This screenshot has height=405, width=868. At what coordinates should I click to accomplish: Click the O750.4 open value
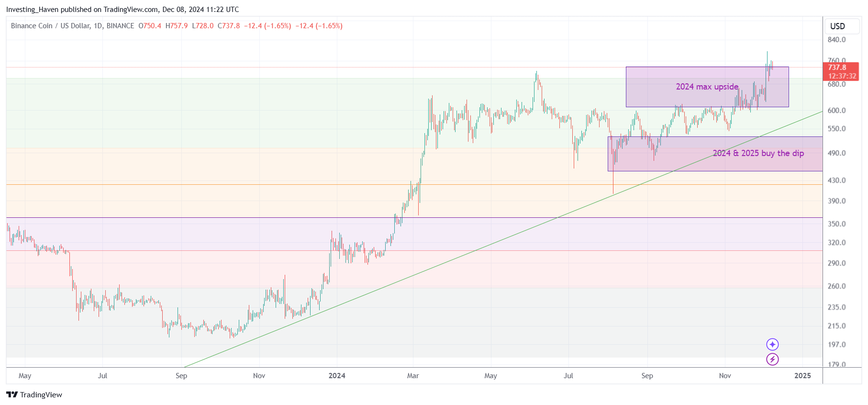(150, 26)
